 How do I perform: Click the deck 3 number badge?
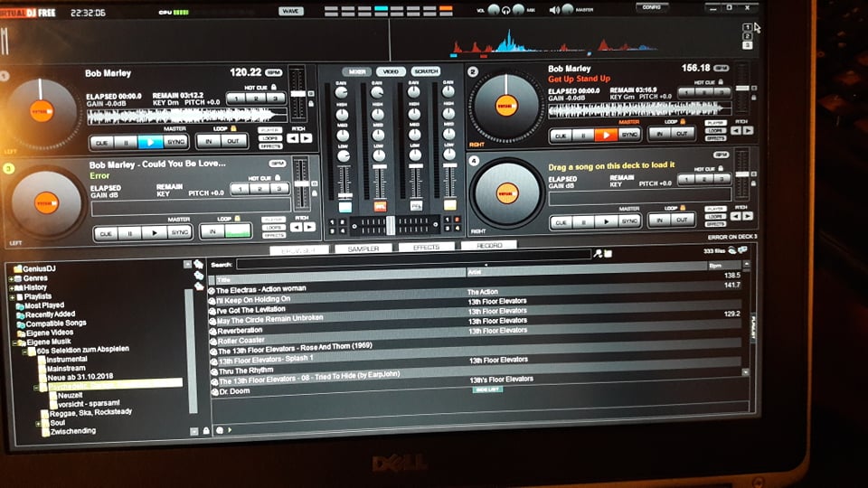tap(9, 168)
